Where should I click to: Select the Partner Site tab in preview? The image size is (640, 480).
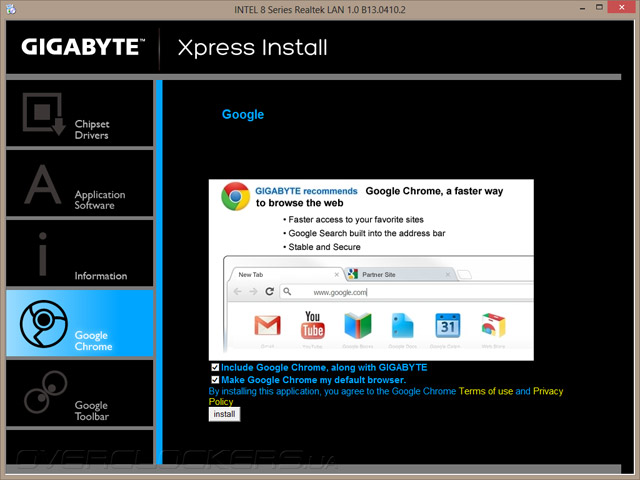[400, 274]
